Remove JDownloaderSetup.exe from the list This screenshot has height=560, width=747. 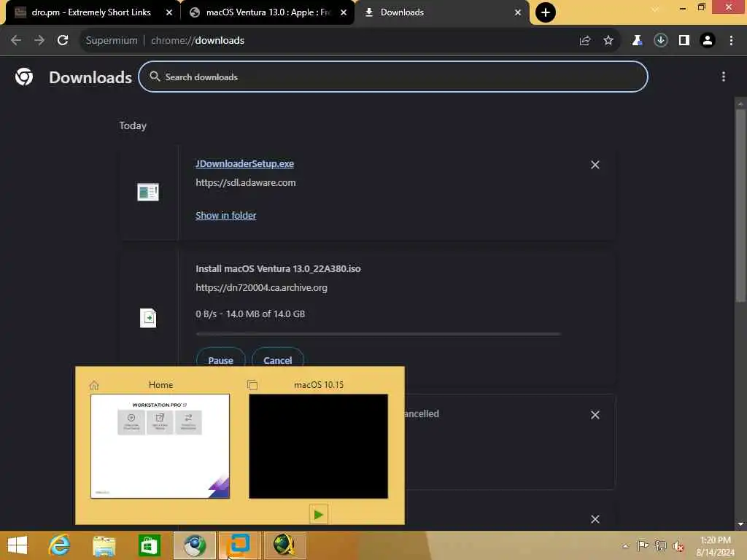click(595, 165)
